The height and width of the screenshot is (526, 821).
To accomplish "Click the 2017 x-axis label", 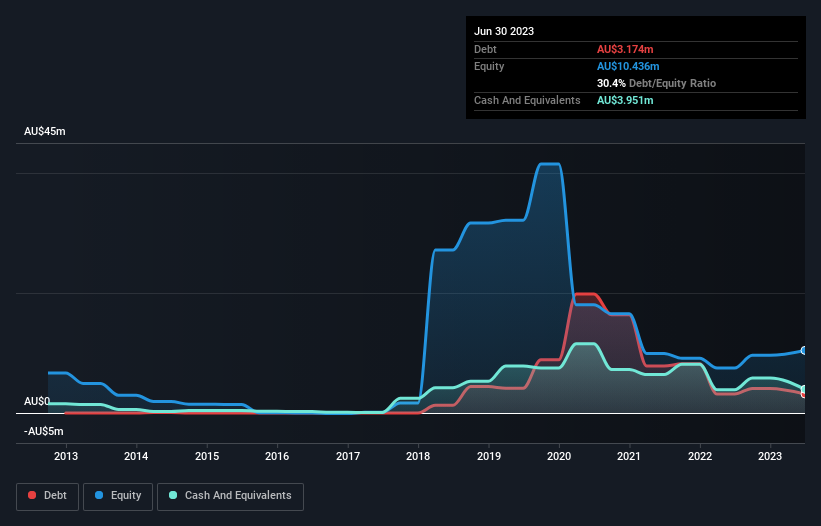I will tap(348, 456).
